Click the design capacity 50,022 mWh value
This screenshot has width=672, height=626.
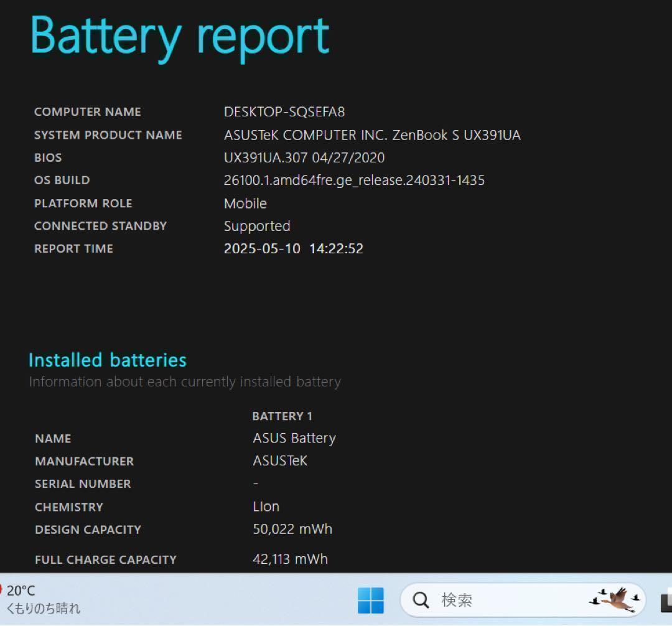[x=292, y=530]
